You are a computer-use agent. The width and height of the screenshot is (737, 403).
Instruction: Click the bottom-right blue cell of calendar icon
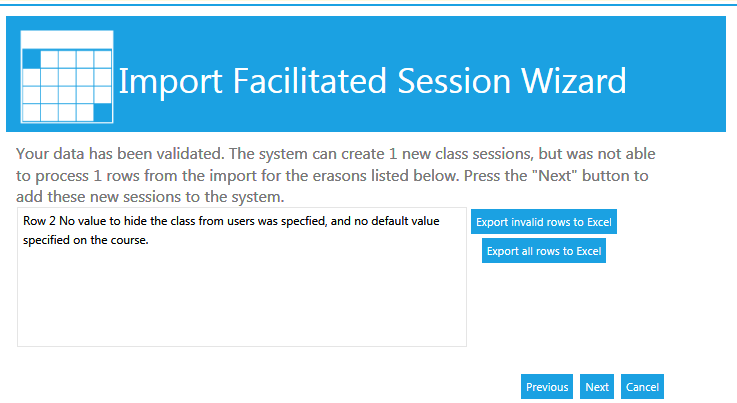103,111
